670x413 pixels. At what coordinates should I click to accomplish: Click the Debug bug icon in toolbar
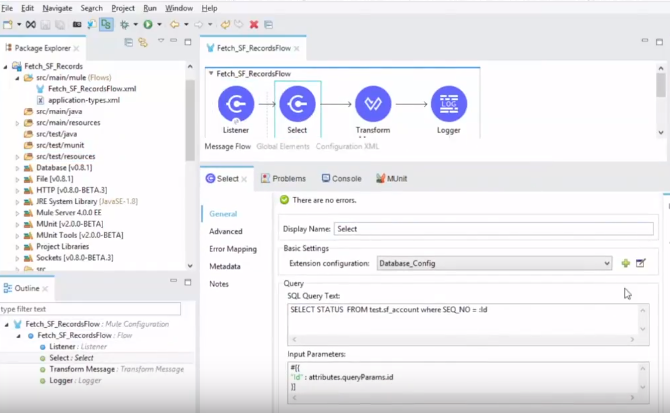[x=127, y=24]
